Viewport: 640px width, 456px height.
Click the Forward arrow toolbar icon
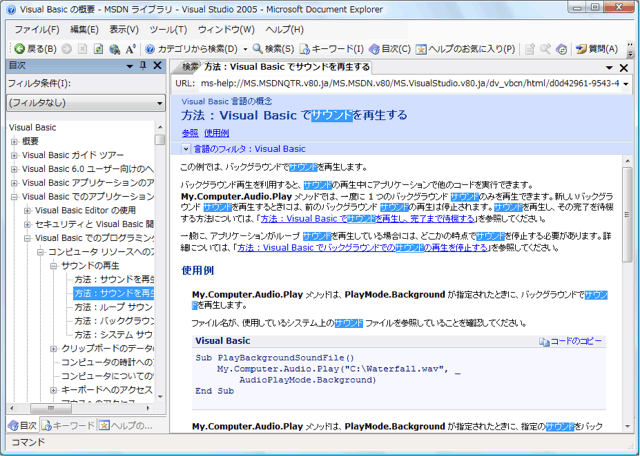[67, 49]
